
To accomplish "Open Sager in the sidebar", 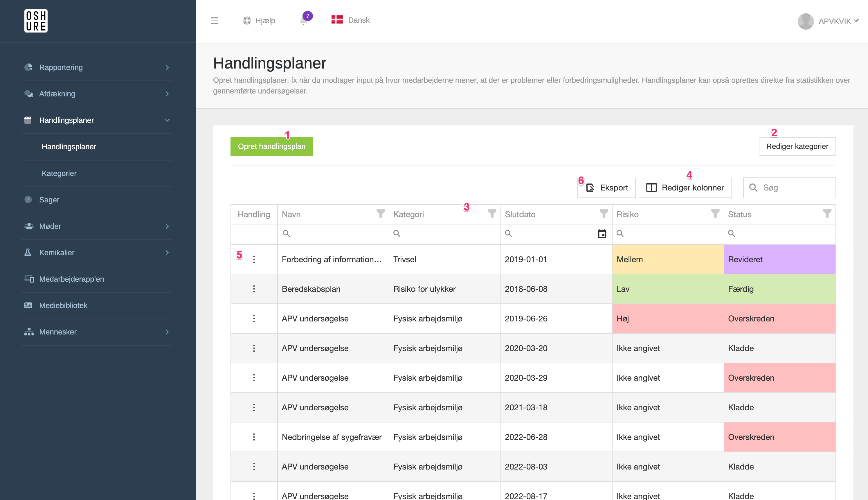I will click(49, 199).
